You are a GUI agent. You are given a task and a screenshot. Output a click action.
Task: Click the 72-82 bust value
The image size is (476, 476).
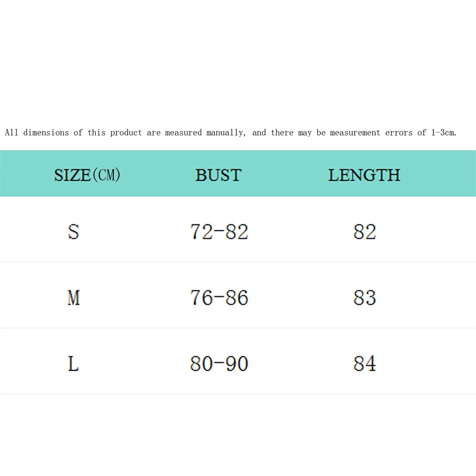[219, 232]
